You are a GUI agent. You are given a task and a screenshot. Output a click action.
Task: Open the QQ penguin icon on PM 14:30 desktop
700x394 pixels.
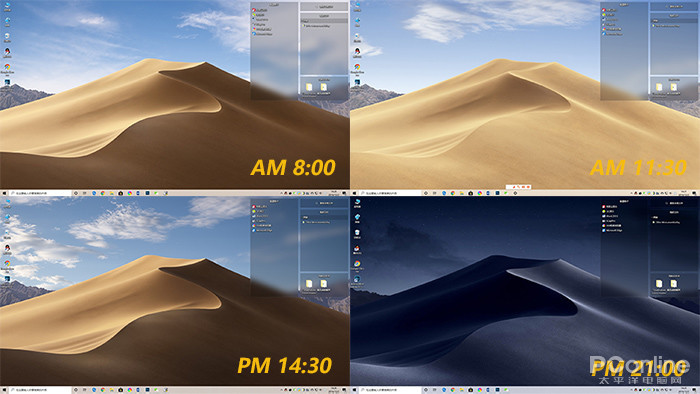click(7, 248)
